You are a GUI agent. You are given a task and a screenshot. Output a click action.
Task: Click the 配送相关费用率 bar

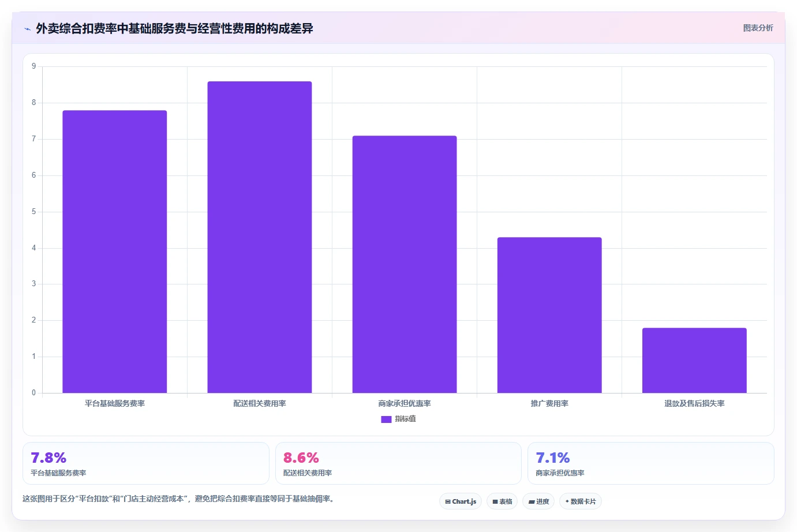click(x=260, y=237)
